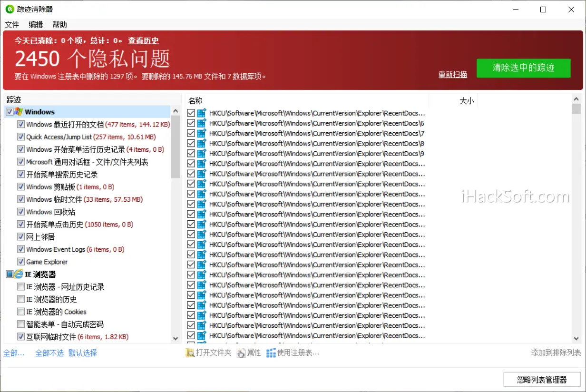
Task: Open the 查看历史 link
Action: [144, 41]
